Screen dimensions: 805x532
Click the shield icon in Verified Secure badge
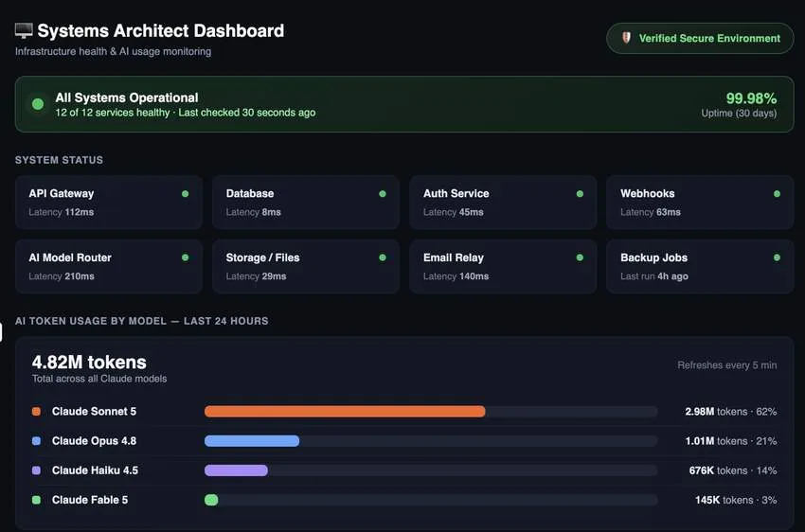click(x=626, y=38)
